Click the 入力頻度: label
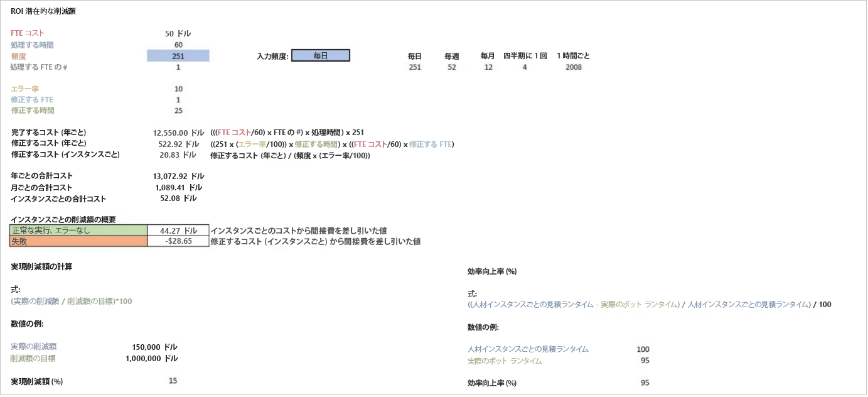The height and width of the screenshot is (397, 868). 272,57
